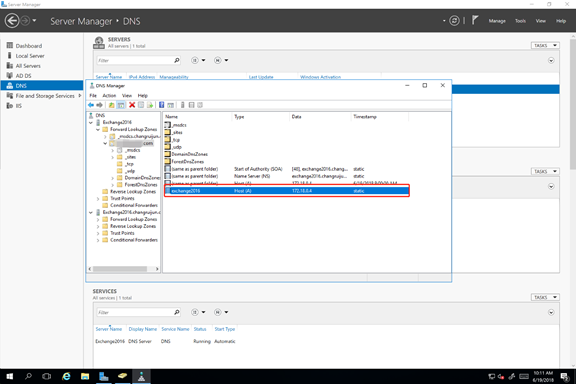Expand the ForestDnsZones tree folder
Viewport: 576px width, 384px height.
pos(112,185)
